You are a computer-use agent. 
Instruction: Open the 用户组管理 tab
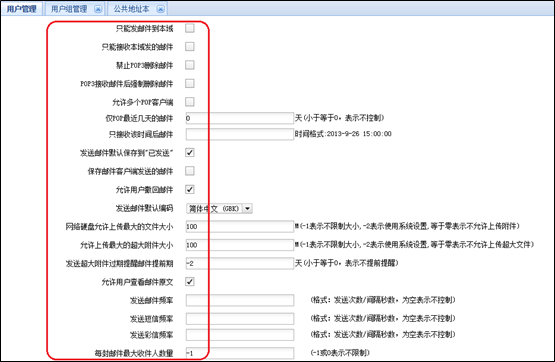69,9
